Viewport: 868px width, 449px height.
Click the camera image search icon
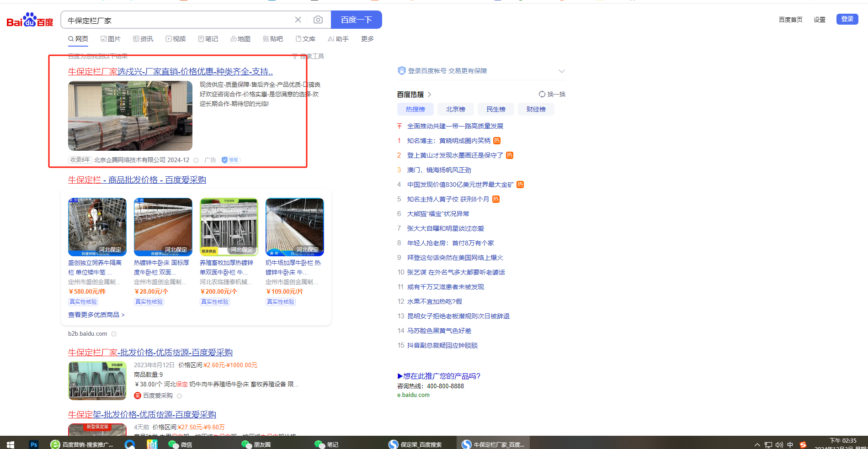[x=318, y=20]
